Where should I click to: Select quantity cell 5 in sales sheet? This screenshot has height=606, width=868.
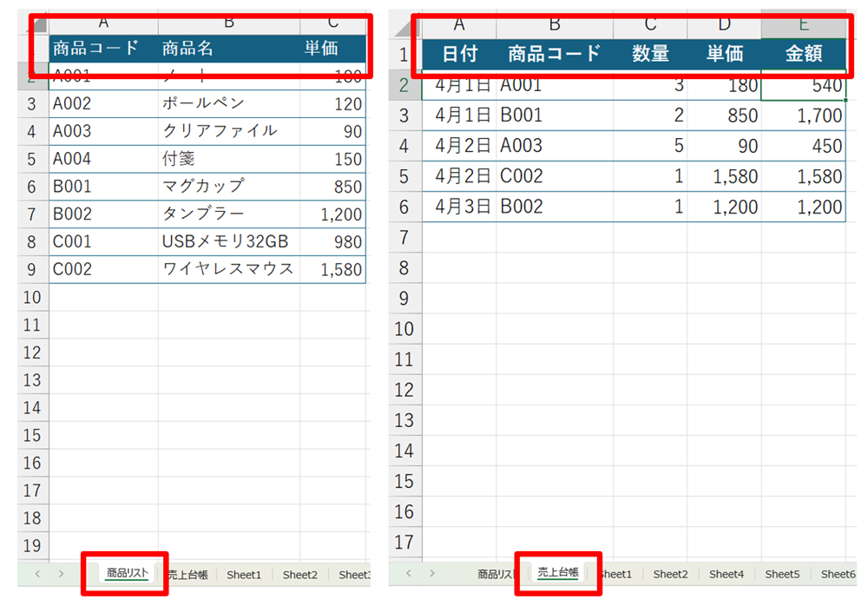pyautogui.click(x=650, y=146)
